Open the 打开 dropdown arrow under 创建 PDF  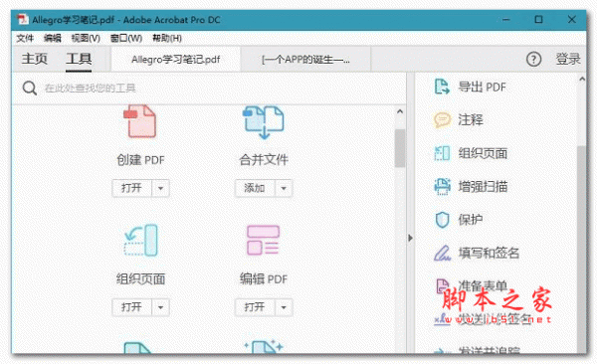(160, 188)
